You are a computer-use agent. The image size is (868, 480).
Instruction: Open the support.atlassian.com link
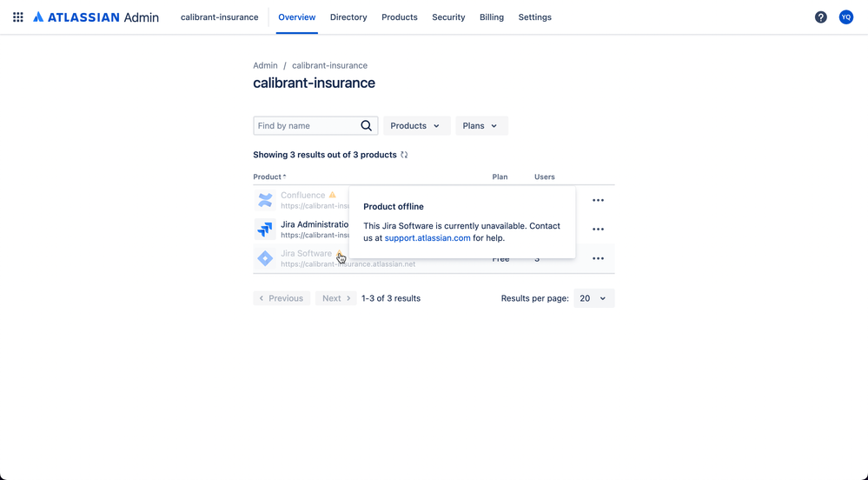click(427, 237)
